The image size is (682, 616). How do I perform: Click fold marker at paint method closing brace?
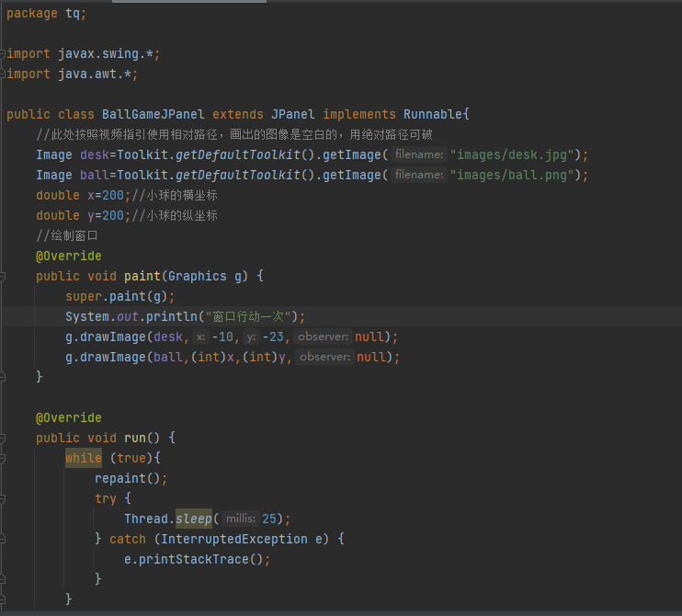[x=2, y=377]
